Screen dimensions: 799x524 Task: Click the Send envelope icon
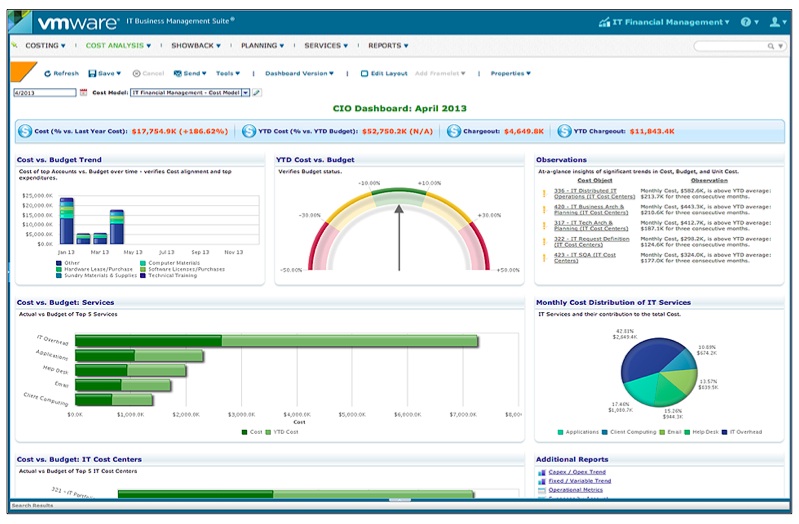point(178,73)
